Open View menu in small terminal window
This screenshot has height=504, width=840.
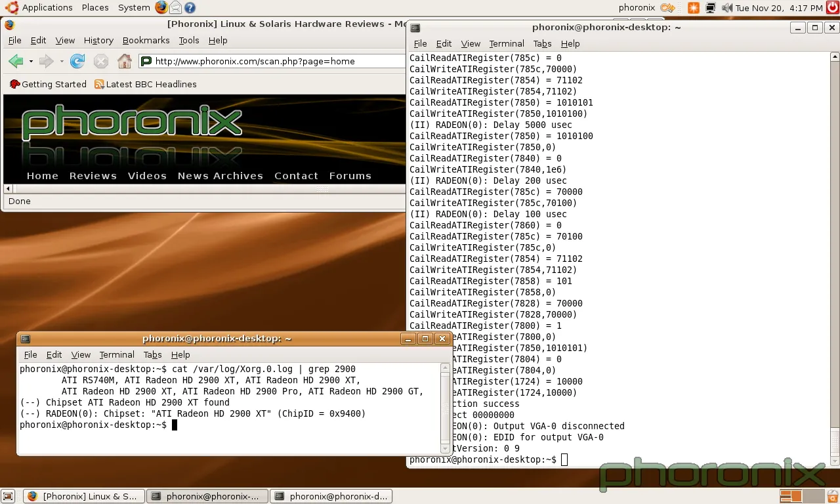click(x=81, y=354)
